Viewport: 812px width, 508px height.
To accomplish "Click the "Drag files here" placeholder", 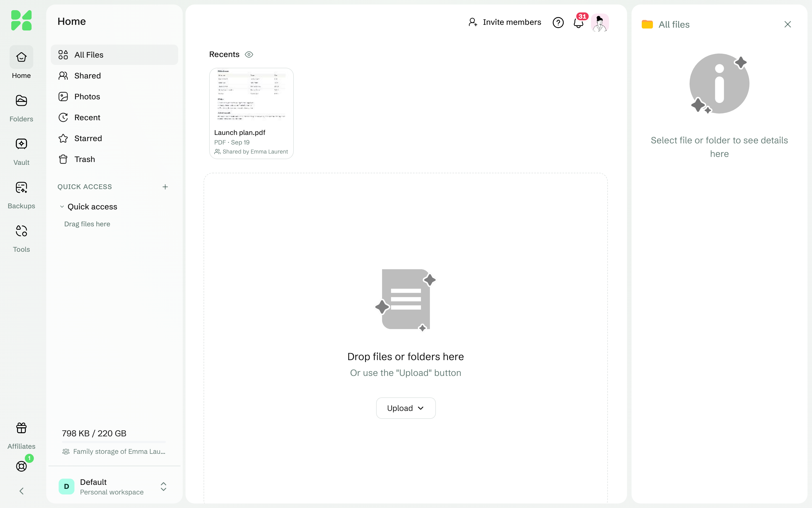I will pos(87,224).
